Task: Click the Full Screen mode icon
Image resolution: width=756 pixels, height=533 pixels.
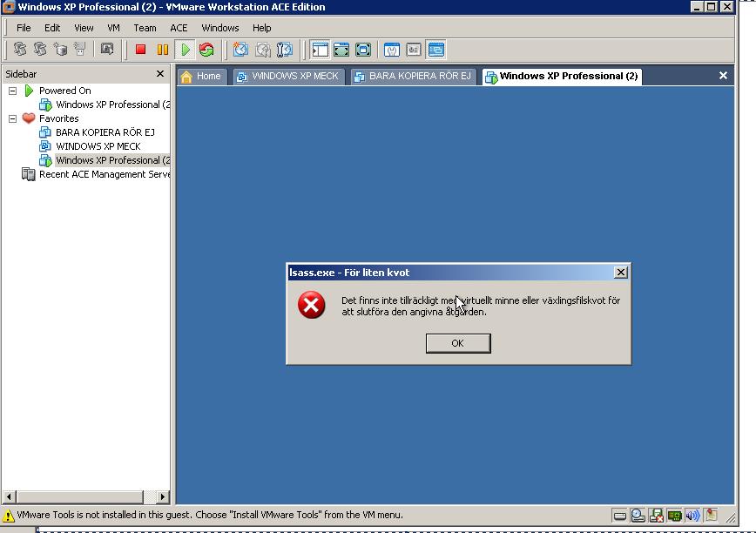Action: point(363,50)
